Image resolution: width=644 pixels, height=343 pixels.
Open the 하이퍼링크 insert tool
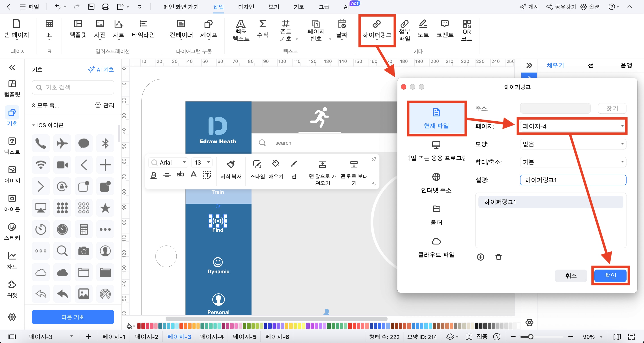pyautogui.click(x=377, y=30)
